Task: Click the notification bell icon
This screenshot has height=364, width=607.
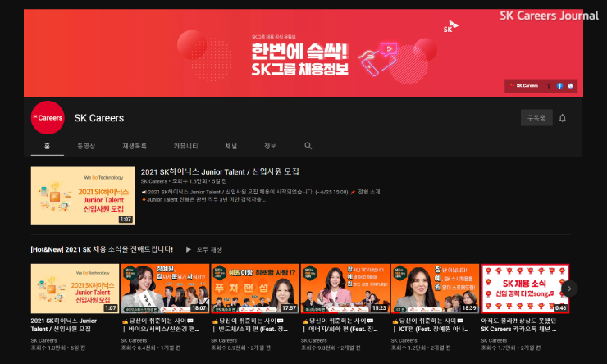Action: [562, 118]
